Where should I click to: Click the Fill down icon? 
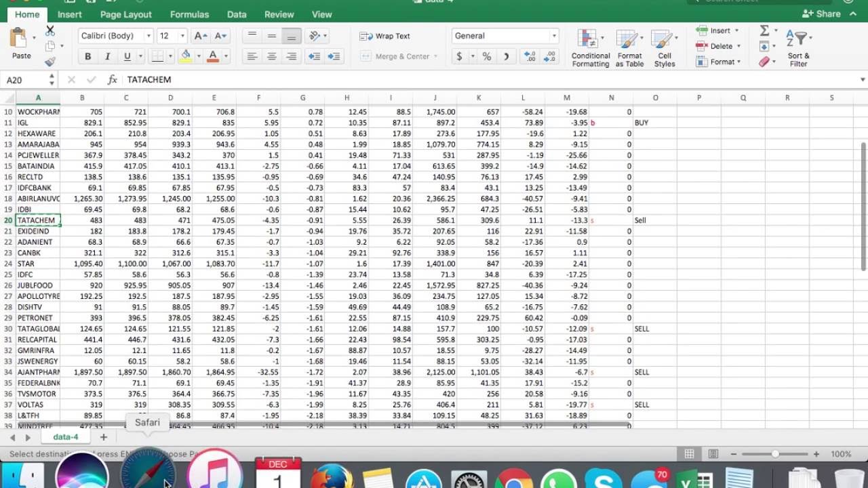(x=765, y=46)
